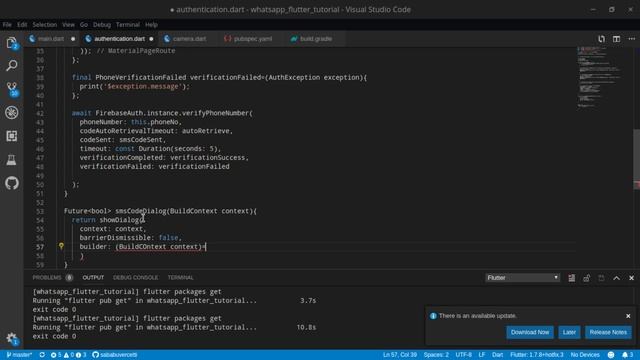
Task: Click the feedback smiley in status bar
Action: click(x=611, y=355)
